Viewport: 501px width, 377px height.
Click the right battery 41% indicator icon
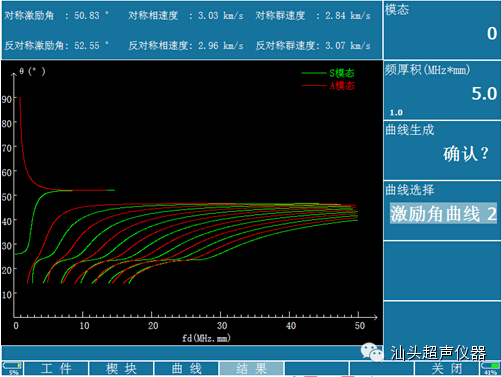pyautogui.click(x=490, y=368)
